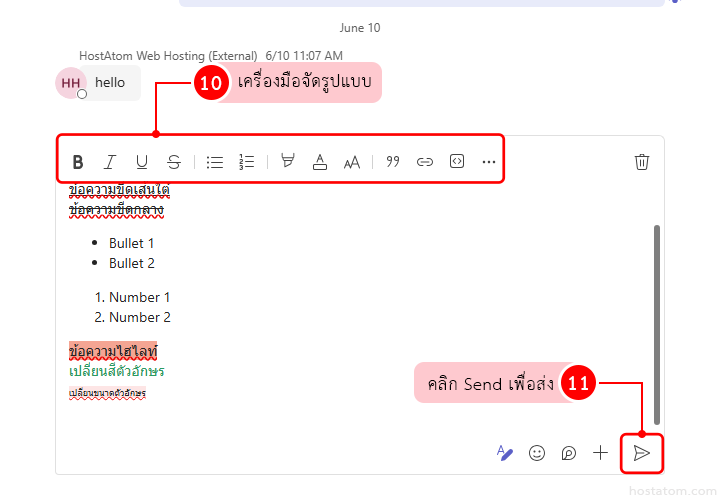Open Copilot rewrite pen icon

[x=505, y=453]
